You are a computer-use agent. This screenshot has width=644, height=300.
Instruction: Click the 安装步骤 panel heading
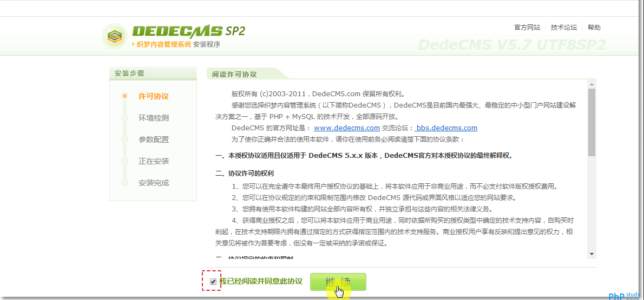point(130,74)
